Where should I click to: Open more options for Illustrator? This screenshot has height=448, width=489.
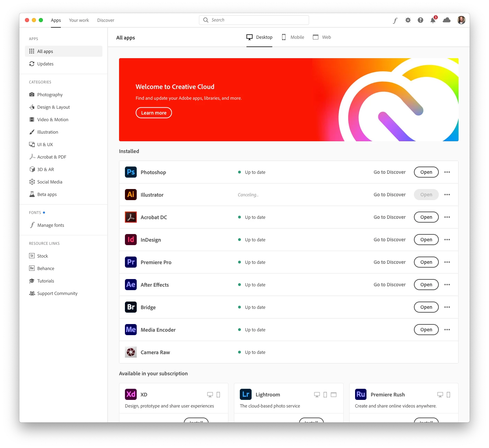(447, 195)
